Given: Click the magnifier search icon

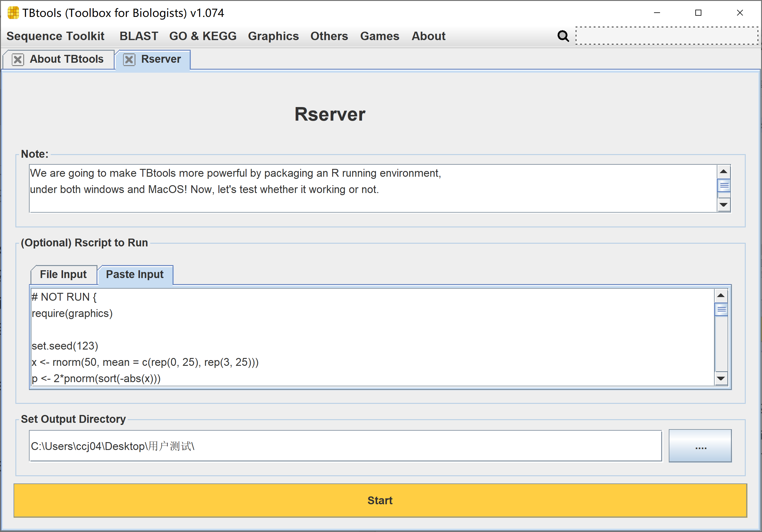Looking at the screenshot, I should click(x=563, y=36).
